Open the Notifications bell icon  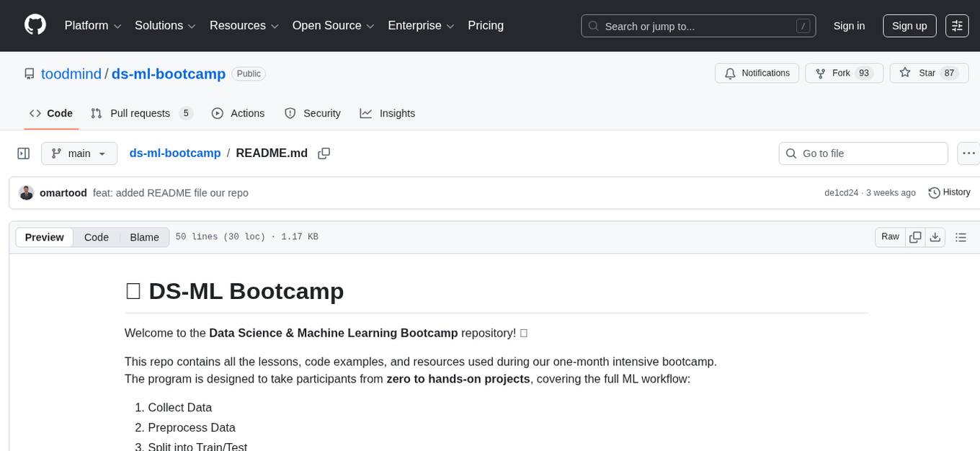(x=757, y=73)
